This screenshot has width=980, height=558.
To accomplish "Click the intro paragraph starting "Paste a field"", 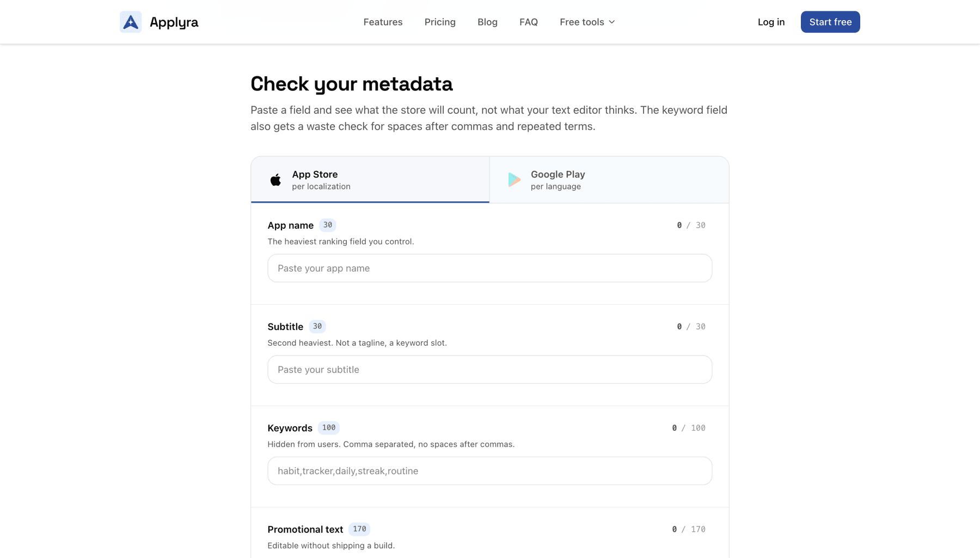I will pyautogui.click(x=489, y=118).
